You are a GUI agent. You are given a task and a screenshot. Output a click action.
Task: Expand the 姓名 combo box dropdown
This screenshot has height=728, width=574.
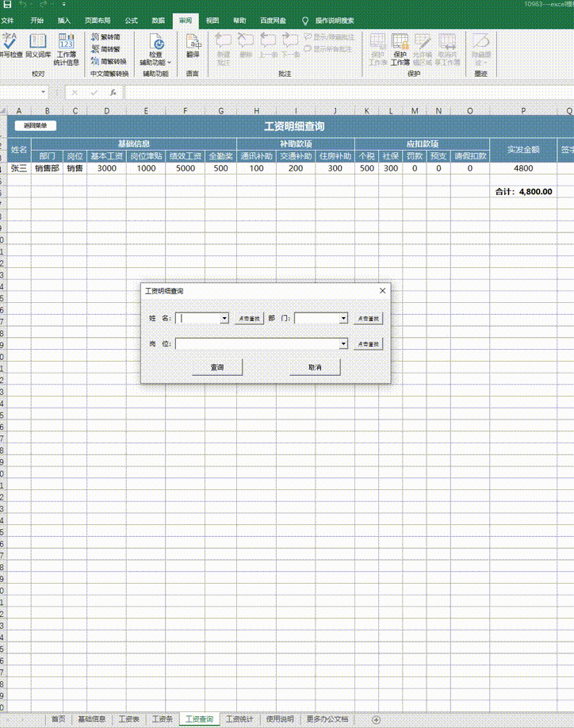(x=225, y=318)
